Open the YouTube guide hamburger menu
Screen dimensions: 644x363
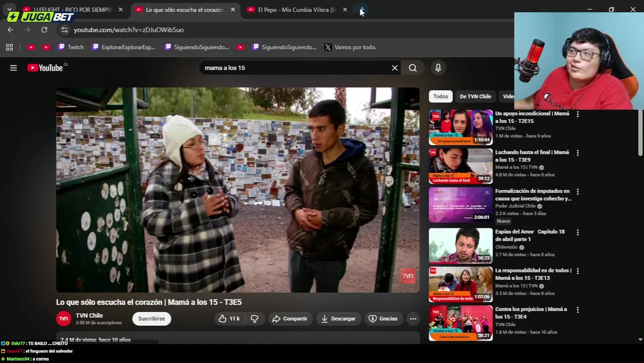click(x=14, y=68)
